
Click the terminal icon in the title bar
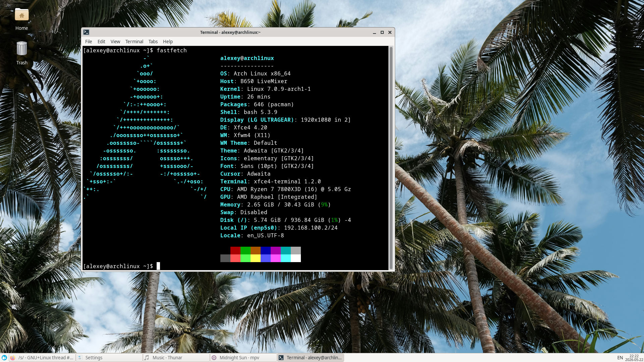86,32
